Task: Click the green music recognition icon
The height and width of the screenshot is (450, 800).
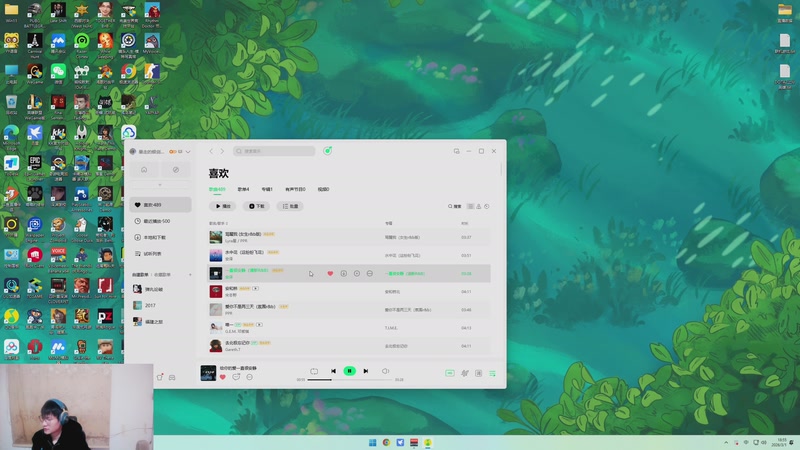Action: pos(328,151)
